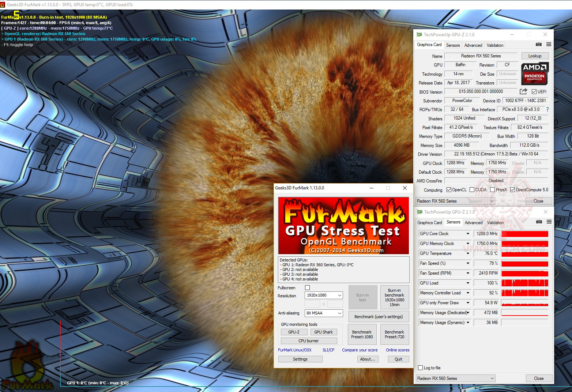Click the FurMark flame icon in main title bar
The image size is (572, 392).
3,5
